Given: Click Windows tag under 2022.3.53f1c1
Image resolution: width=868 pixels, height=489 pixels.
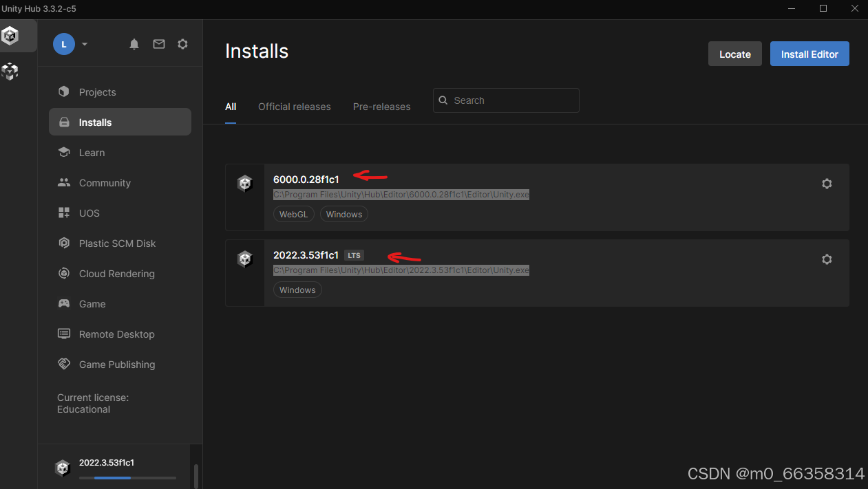Looking at the screenshot, I should click(297, 290).
